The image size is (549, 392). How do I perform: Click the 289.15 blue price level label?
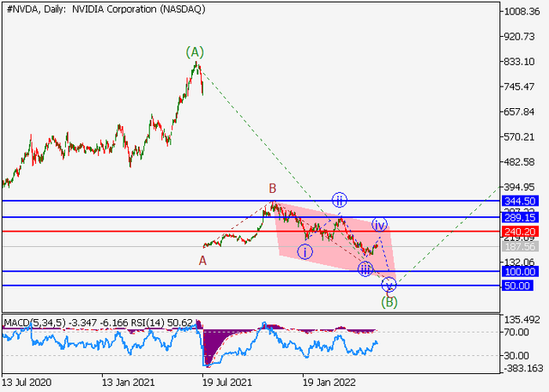pos(521,218)
